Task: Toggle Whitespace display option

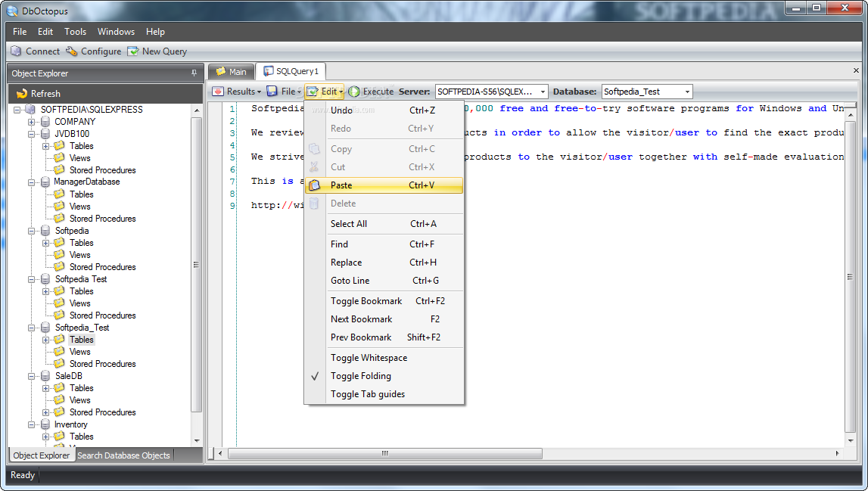Action: (x=384, y=358)
